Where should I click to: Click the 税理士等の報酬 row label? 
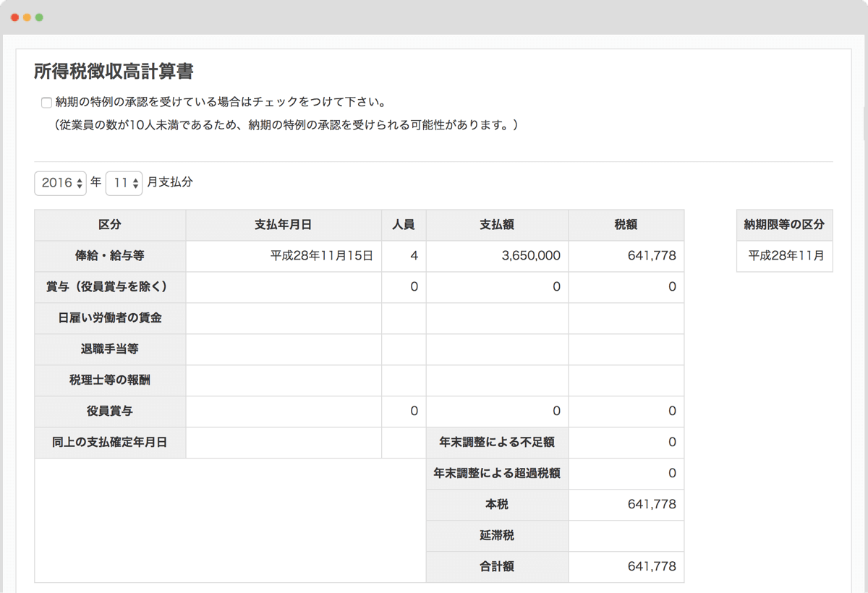tap(110, 380)
